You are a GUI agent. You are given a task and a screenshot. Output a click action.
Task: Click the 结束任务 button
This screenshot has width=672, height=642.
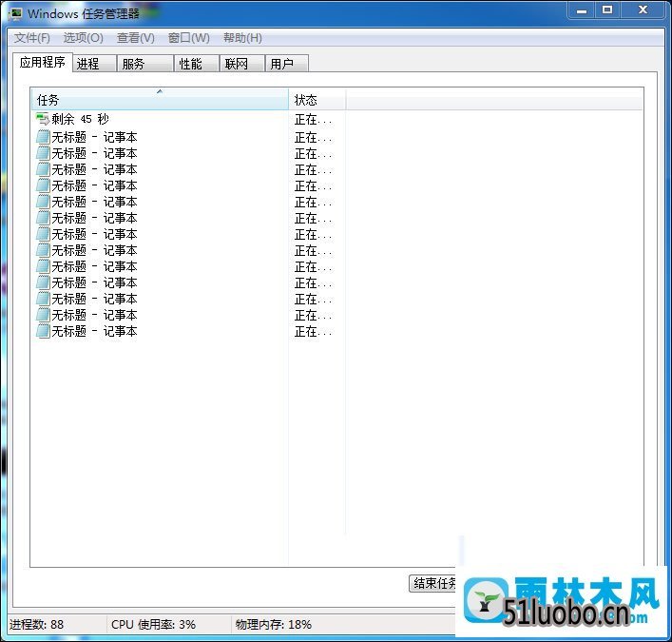(432, 583)
